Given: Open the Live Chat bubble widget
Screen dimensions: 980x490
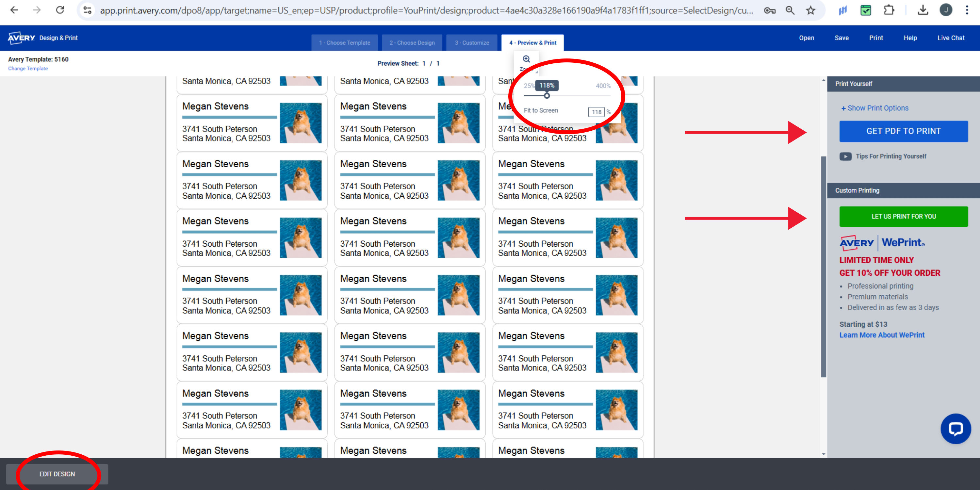Looking at the screenshot, I should tap(955, 429).
